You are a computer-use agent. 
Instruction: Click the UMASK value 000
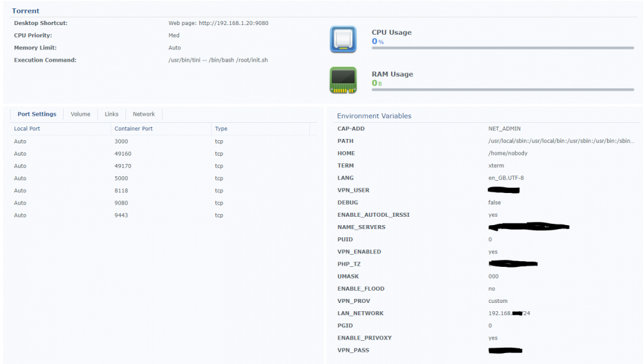[493, 276]
